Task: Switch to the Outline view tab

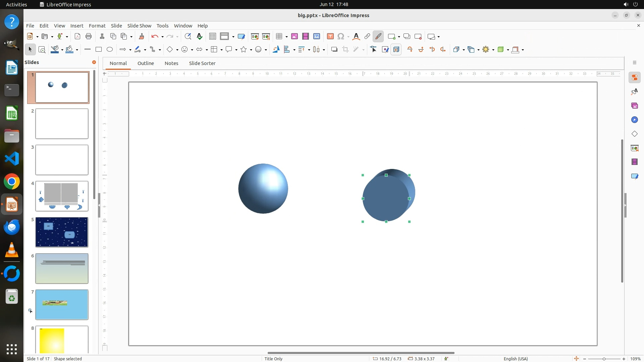Action: coord(146,63)
